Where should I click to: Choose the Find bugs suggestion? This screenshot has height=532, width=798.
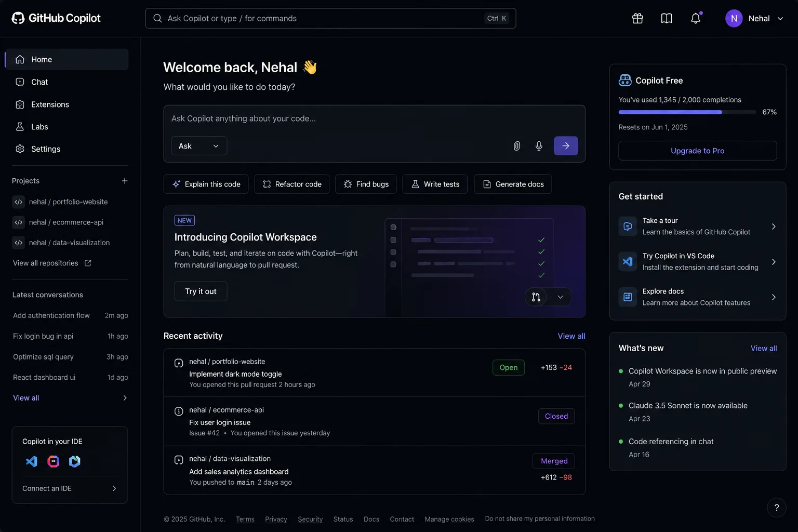coord(366,184)
